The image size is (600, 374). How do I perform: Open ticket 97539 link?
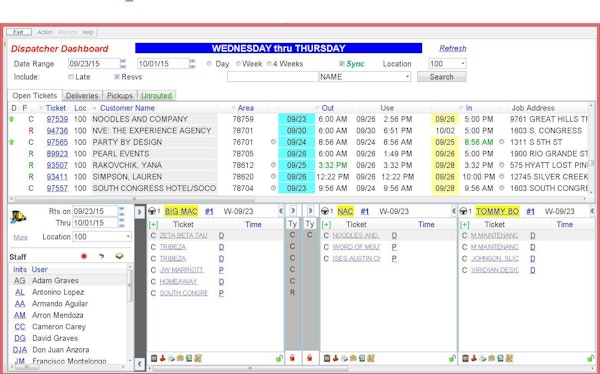click(57, 119)
